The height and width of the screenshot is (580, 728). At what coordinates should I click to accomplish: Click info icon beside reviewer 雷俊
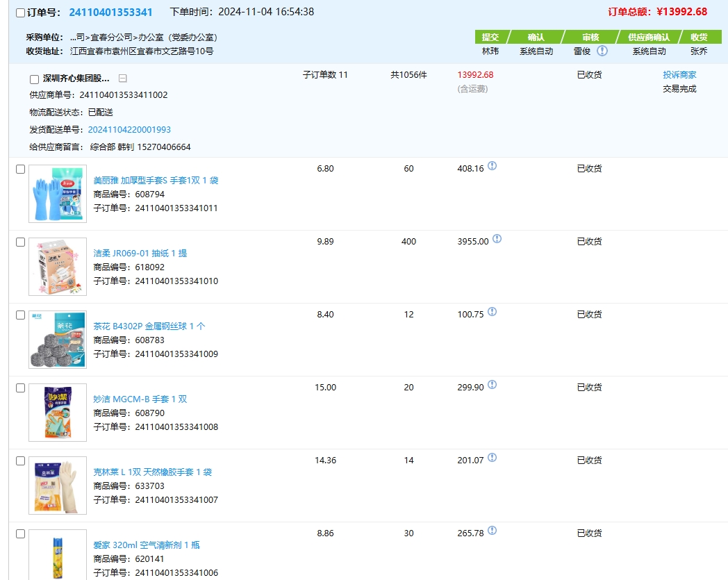point(602,51)
